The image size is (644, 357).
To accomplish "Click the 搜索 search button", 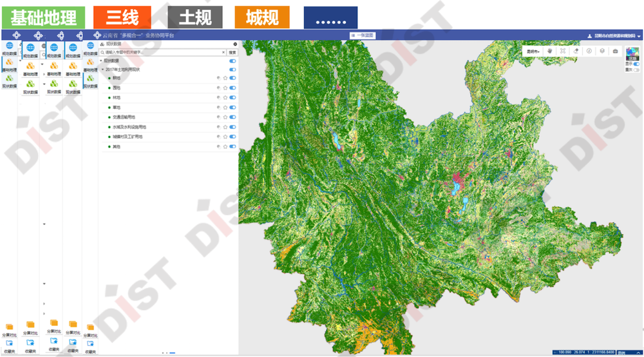I will (x=232, y=52).
